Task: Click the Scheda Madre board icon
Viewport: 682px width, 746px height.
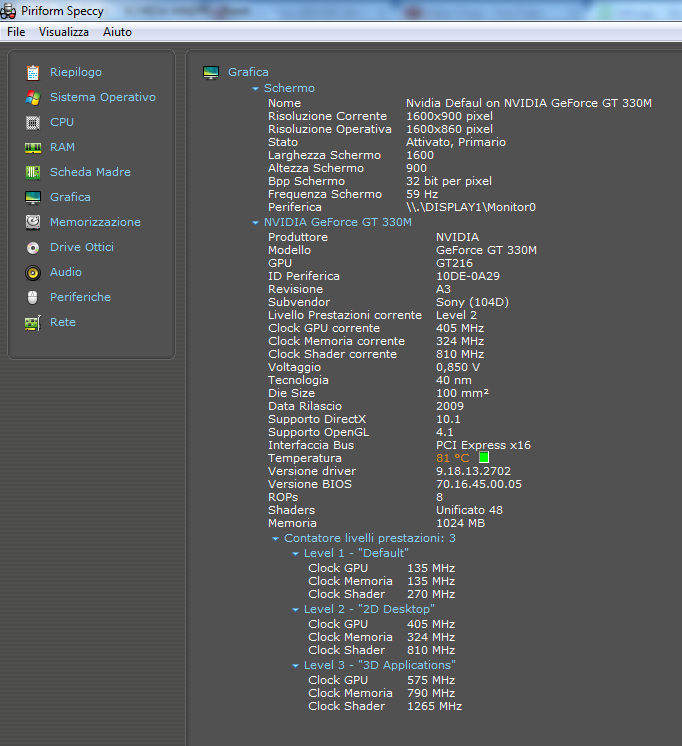Action: pyautogui.click(x=33, y=172)
